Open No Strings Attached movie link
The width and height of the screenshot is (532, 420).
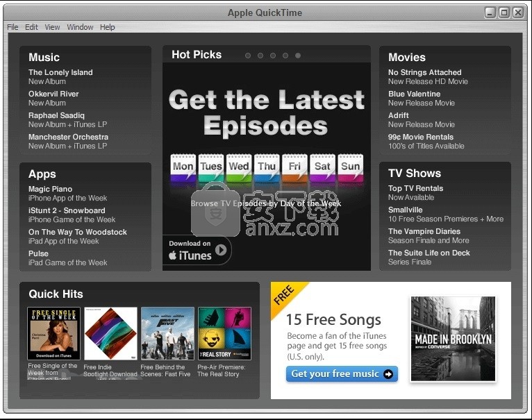tap(429, 76)
